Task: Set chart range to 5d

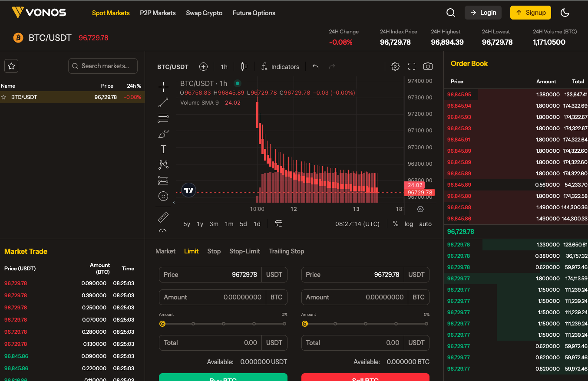Action: (x=243, y=224)
